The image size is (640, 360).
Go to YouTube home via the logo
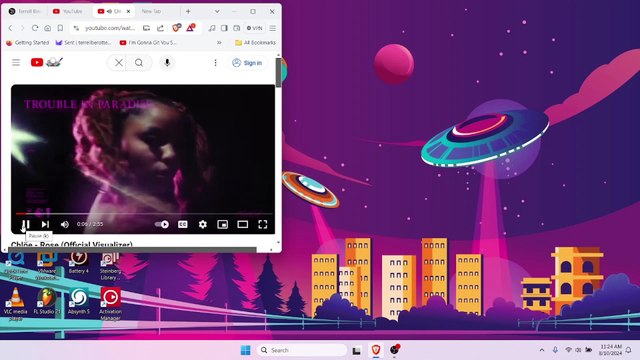pos(47,62)
